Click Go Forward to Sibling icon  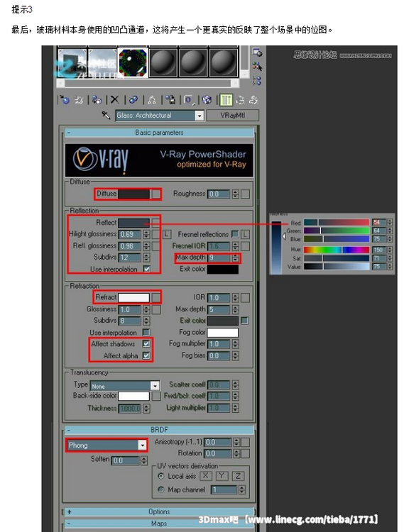click(253, 100)
